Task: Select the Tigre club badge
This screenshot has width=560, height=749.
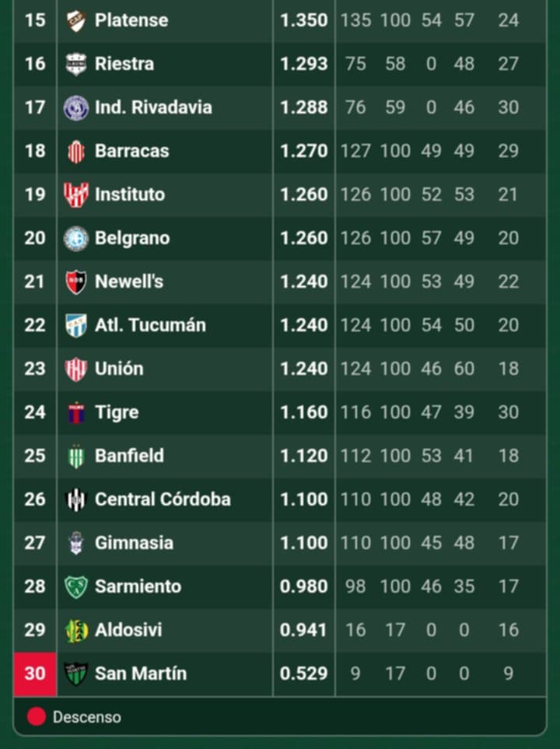Action: click(x=75, y=412)
